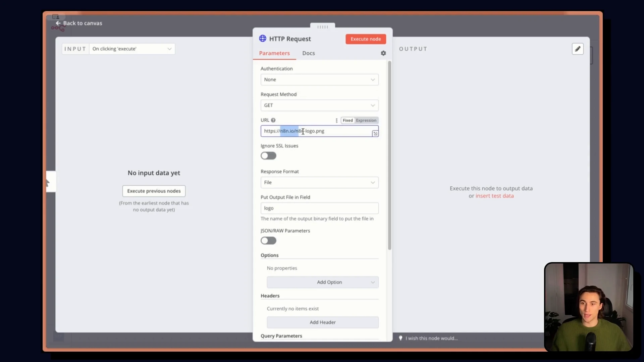The height and width of the screenshot is (362, 644).
Task: Click the Add Header button
Action: tap(323, 322)
